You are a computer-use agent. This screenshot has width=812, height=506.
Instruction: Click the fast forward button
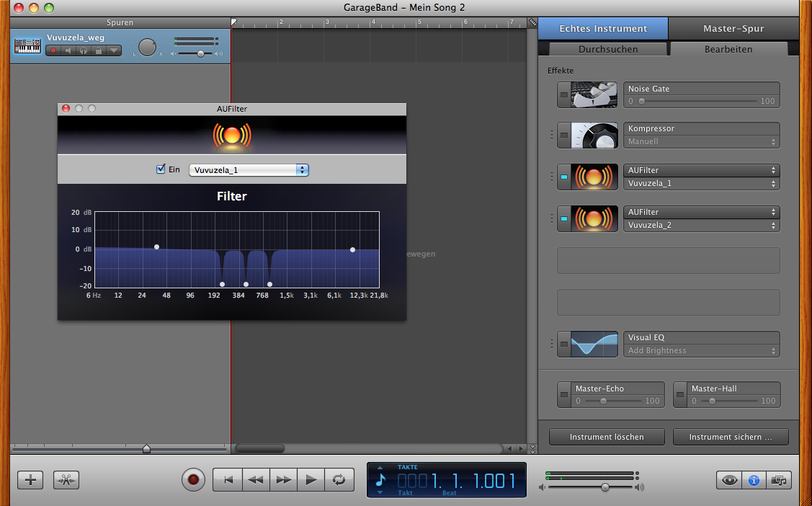tap(283, 480)
